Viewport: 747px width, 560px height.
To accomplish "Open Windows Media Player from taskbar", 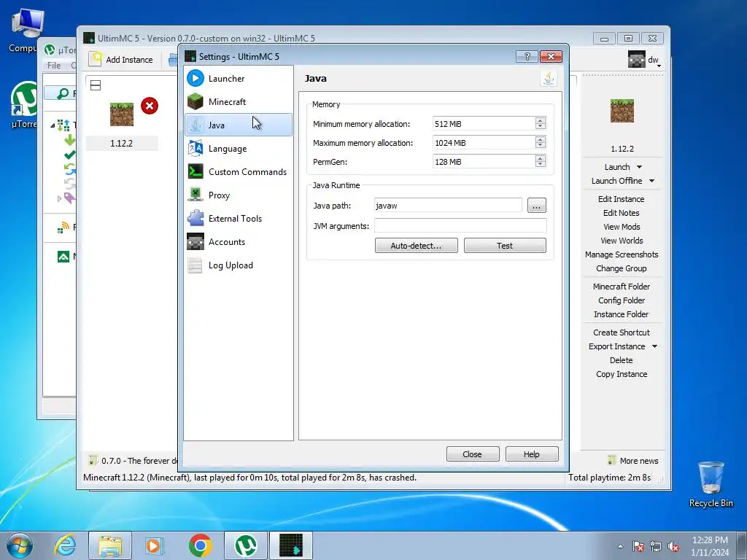I will click(154, 545).
